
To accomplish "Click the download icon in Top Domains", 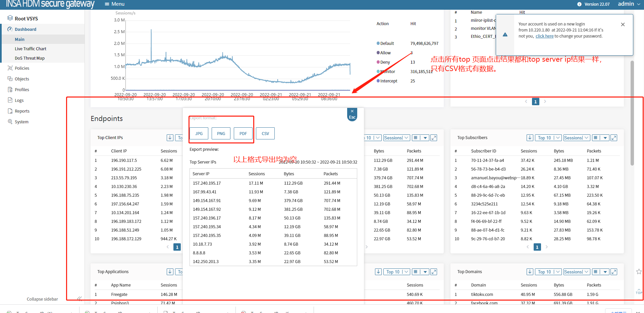I will (530, 272).
